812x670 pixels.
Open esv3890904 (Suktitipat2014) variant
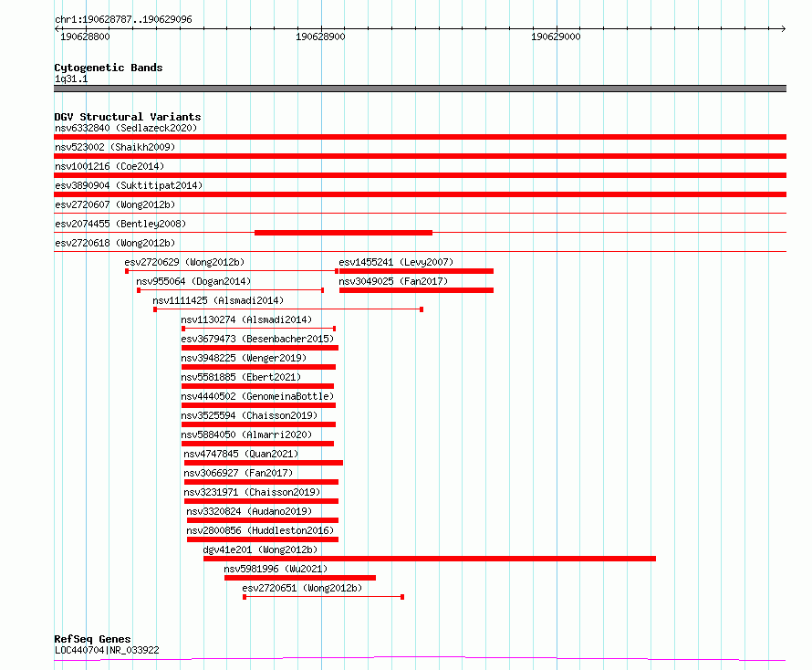pyautogui.click(x=129, y=185)
